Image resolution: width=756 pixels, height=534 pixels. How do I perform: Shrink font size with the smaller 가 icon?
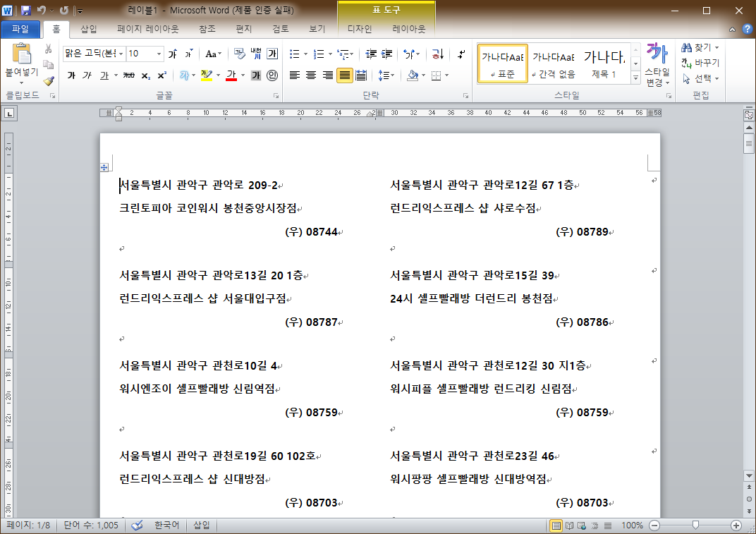tap(188, 54)
